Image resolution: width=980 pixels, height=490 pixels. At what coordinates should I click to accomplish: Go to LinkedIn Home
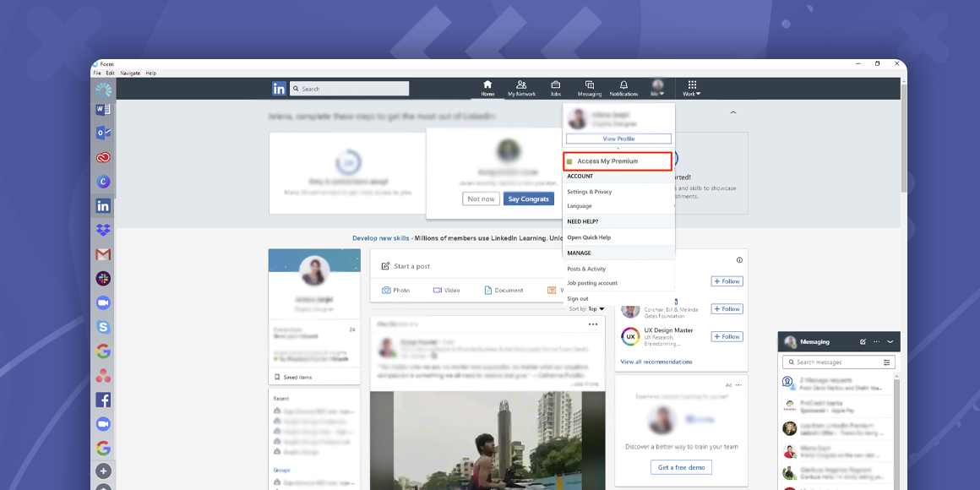click(x=487, y=88)
